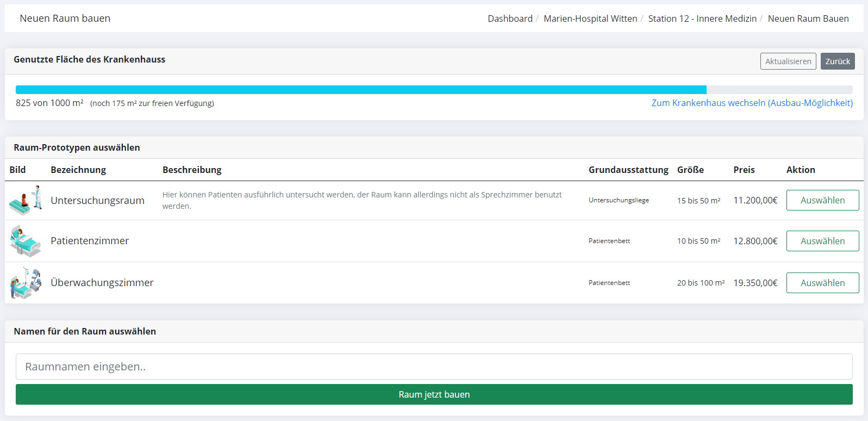This screenshot has height=421, width=868.
Task: Click the Bild column header
Action: (17, 170)
